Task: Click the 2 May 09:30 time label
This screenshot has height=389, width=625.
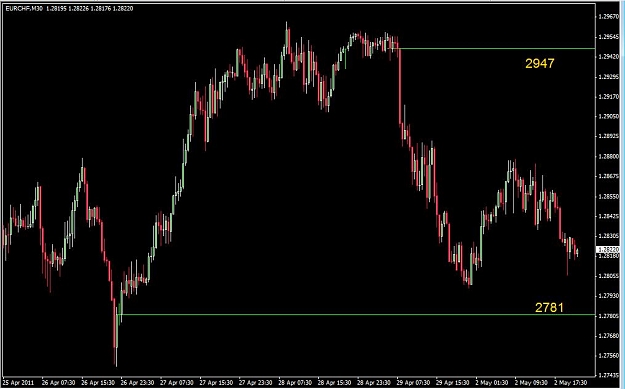Action: [531, 383]
